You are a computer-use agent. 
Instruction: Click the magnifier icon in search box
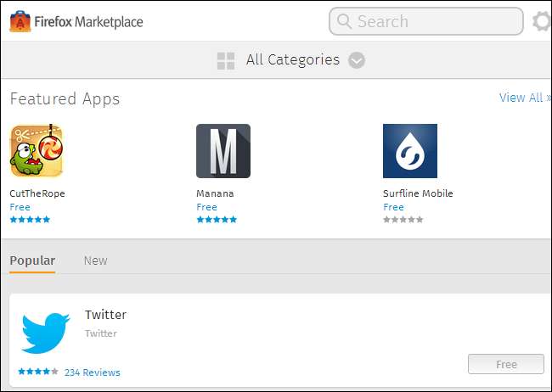[x=343, y=21]
